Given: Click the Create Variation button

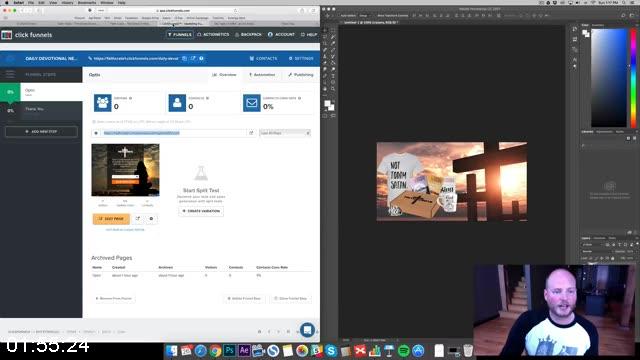Looking at the screenshot, I should click(201, 211).
